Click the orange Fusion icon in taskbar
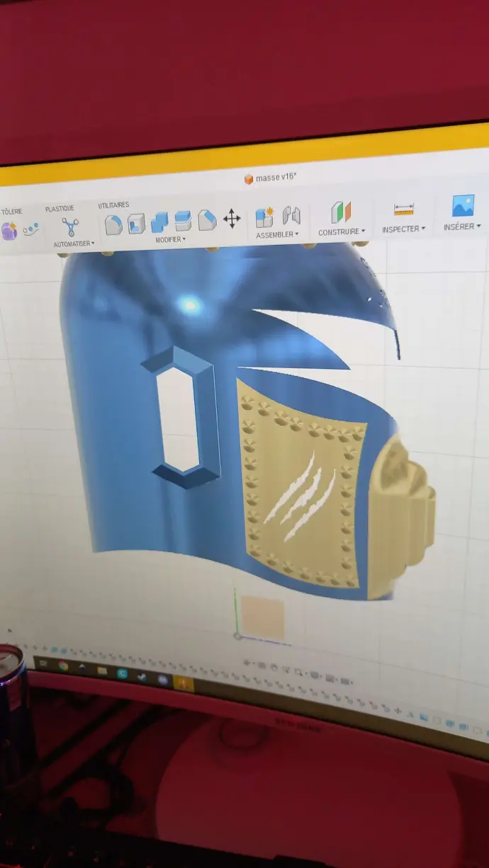 pyautogui.click(x=184, y=683)
